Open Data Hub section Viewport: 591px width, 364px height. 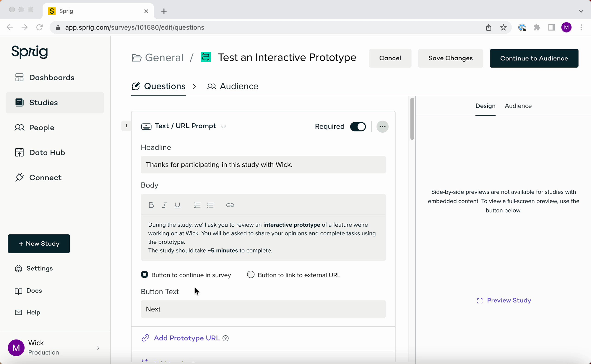pos(40,152)
